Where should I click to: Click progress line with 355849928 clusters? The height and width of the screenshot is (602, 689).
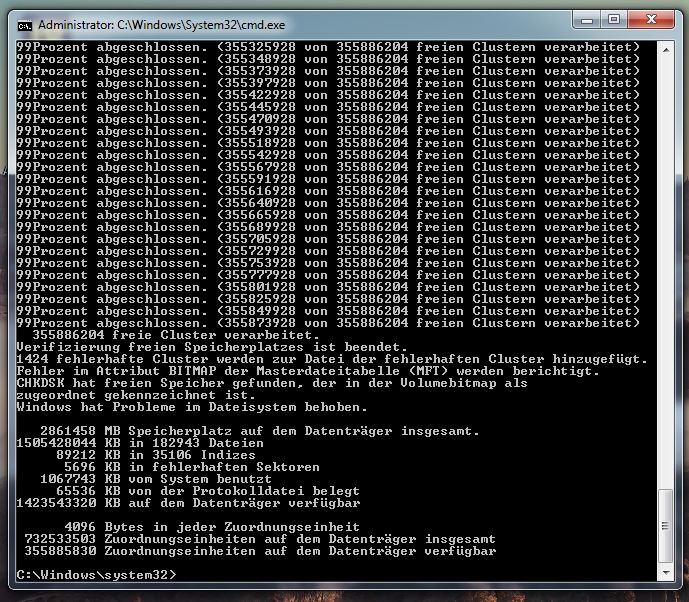coord(328,311)
